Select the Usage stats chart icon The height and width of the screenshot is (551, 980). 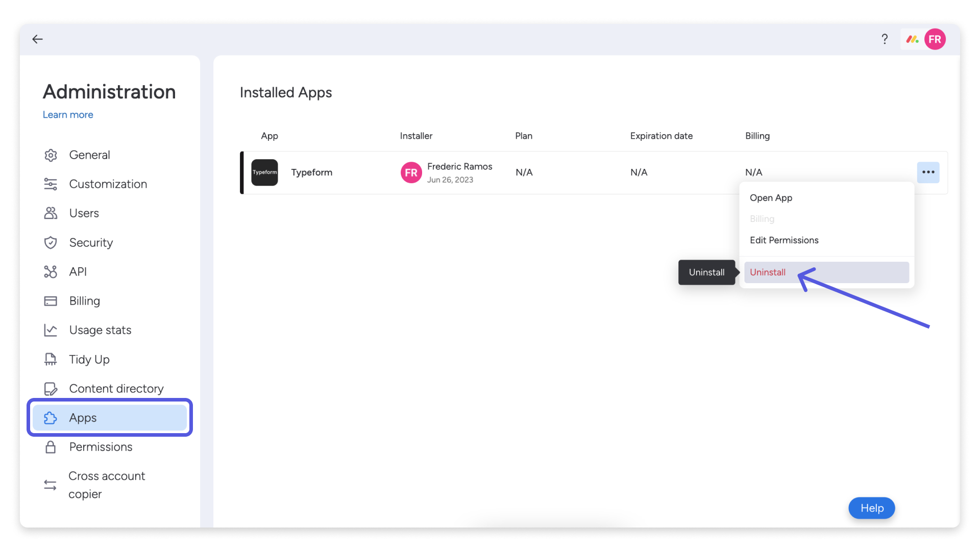[x=51, y=330]
